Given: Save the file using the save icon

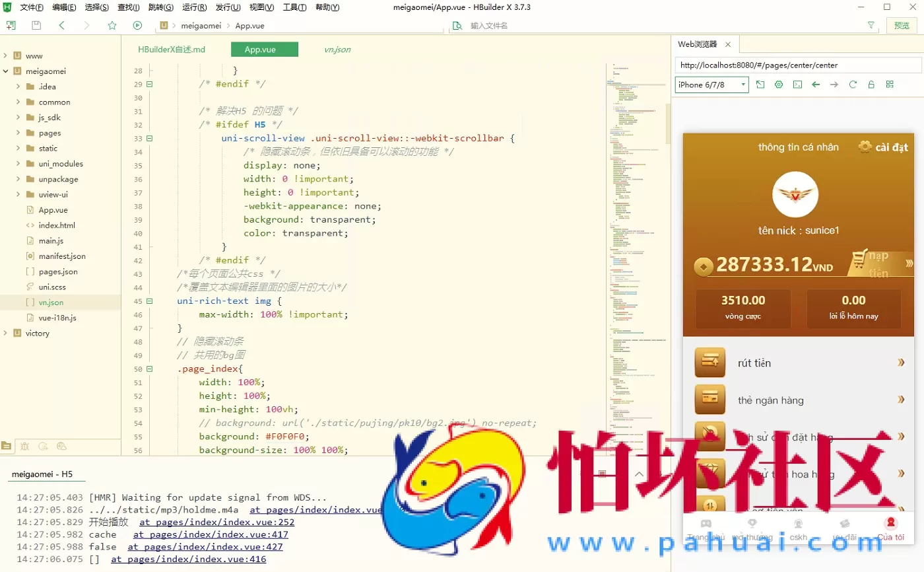Looking at the screenshot, I should coord(36,25).
